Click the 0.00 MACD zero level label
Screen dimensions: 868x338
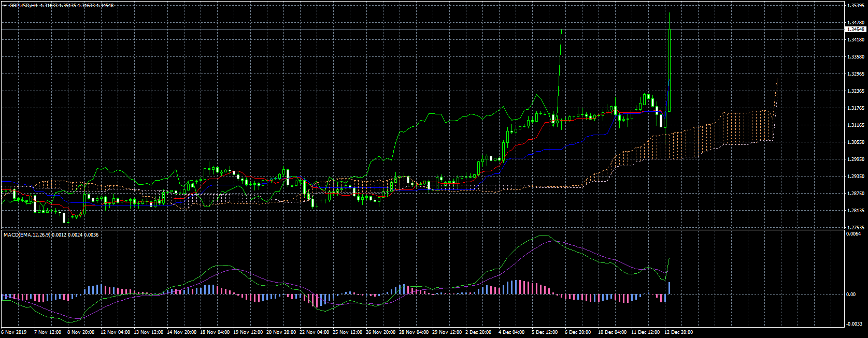[x=851, y=295]
